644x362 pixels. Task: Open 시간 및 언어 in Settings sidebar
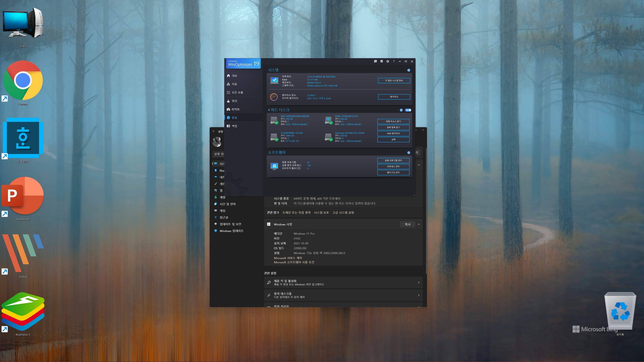pyautogui.click(x=228, y=204)
